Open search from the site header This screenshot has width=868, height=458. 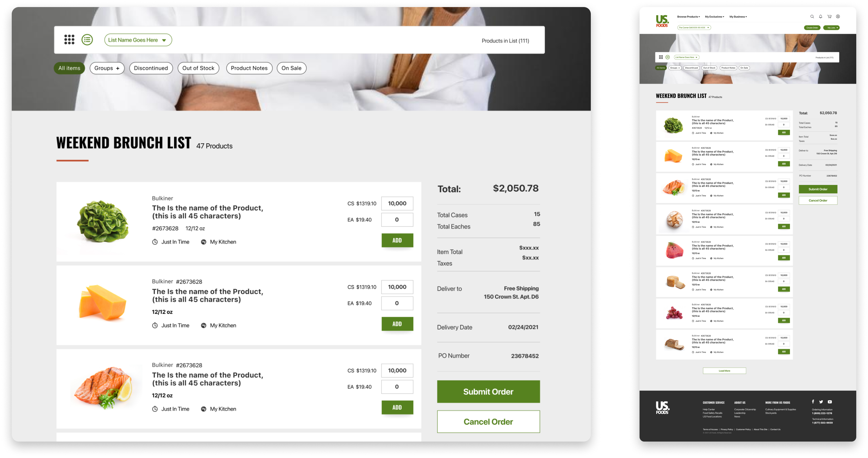point(812,16)
